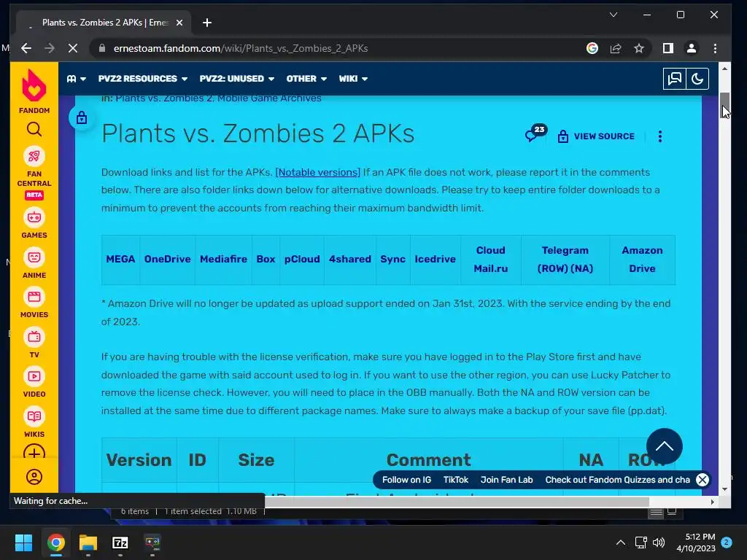Open File Explorer from the taskbar
This screenshot has width=747, height=560.
pos(88,542)
